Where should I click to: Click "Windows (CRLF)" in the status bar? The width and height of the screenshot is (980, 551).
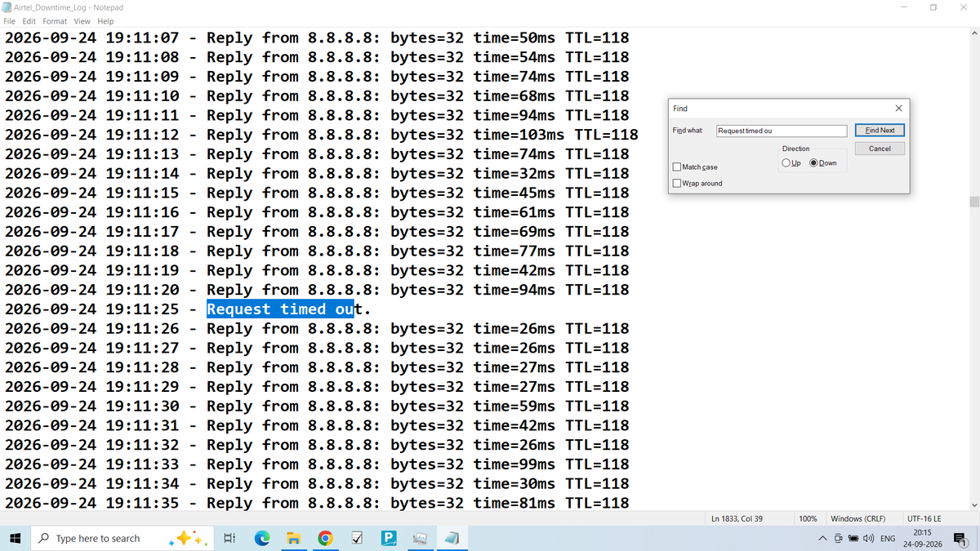[857, 518]
